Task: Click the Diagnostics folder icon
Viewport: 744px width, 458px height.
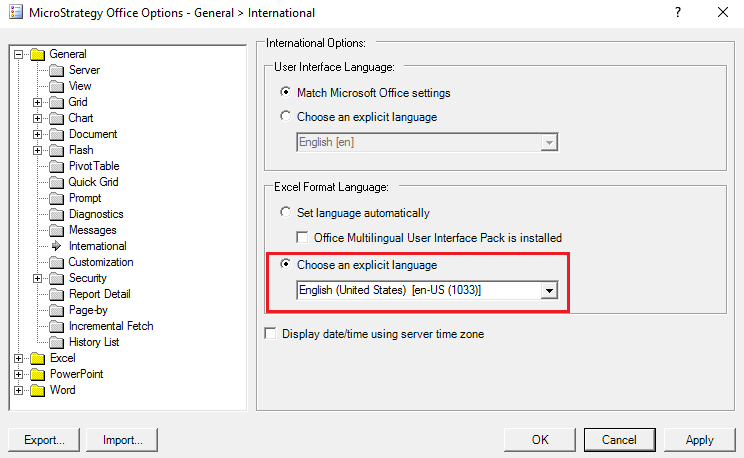Action: tap(56, 215)
